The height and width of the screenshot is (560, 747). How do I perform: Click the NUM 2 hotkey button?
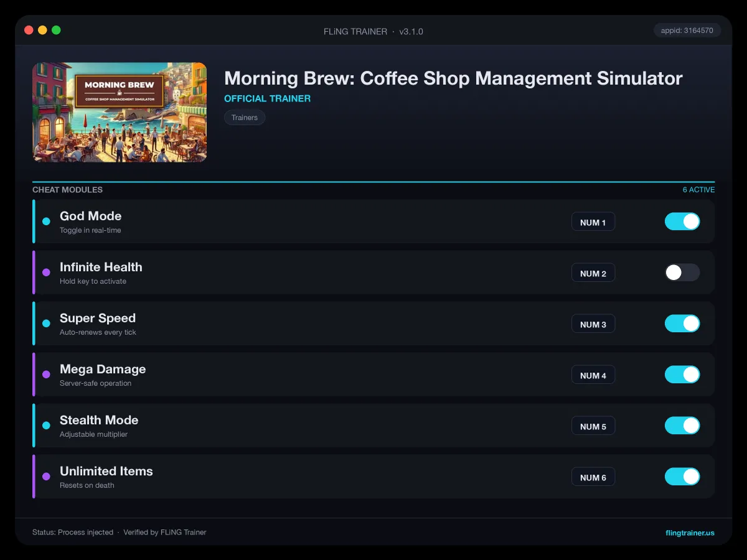pyautogui.click(x=593, y=273)
